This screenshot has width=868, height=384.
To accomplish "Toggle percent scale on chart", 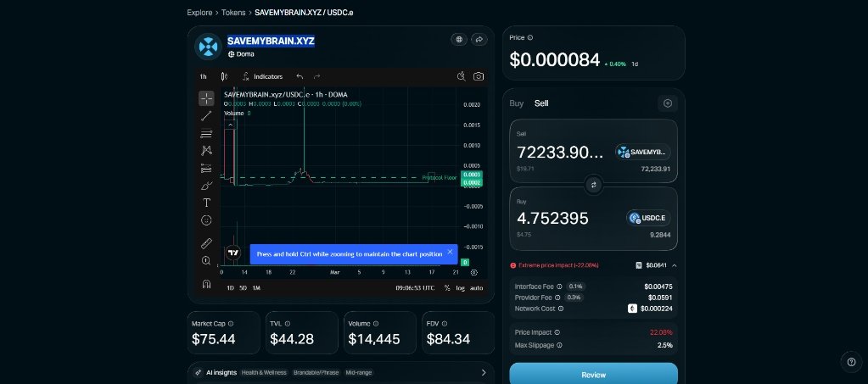I will [447, 287].
